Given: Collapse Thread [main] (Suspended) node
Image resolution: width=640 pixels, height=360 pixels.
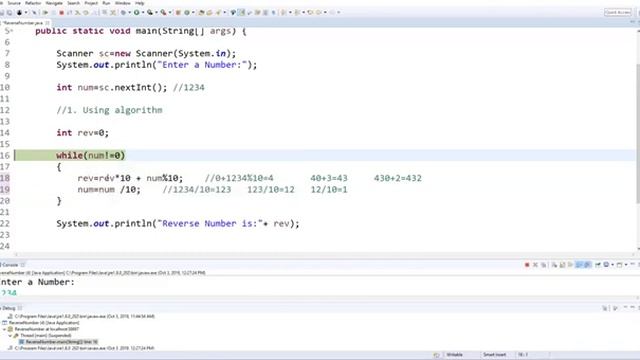Looking at the screenshot, I should (x=10, y=336).
